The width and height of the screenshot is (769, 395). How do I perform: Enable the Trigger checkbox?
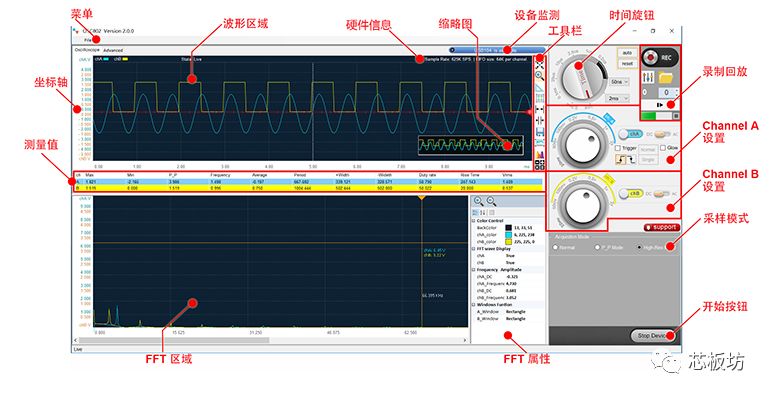[x=618, y=148]
